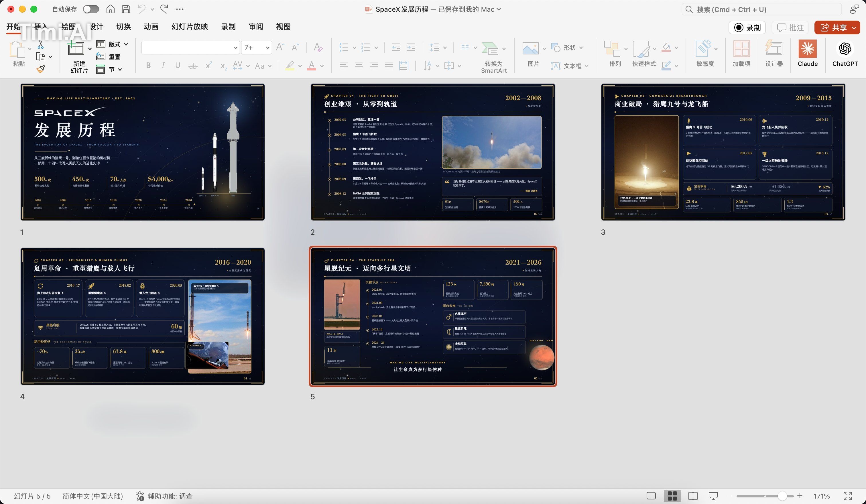Click the Undo arrow icon

pyautogui.click(x=141, y=9)
